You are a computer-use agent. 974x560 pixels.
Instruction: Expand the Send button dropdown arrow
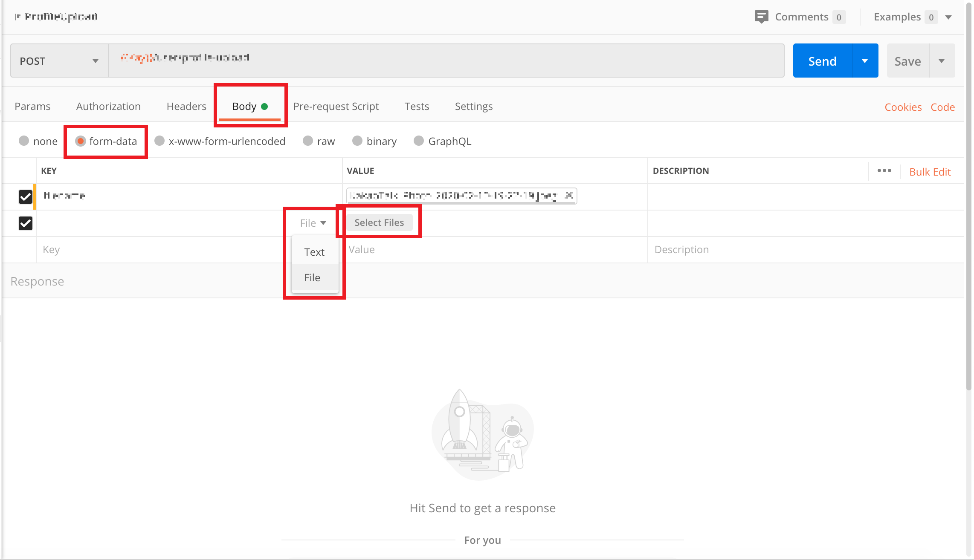(865, 61)
